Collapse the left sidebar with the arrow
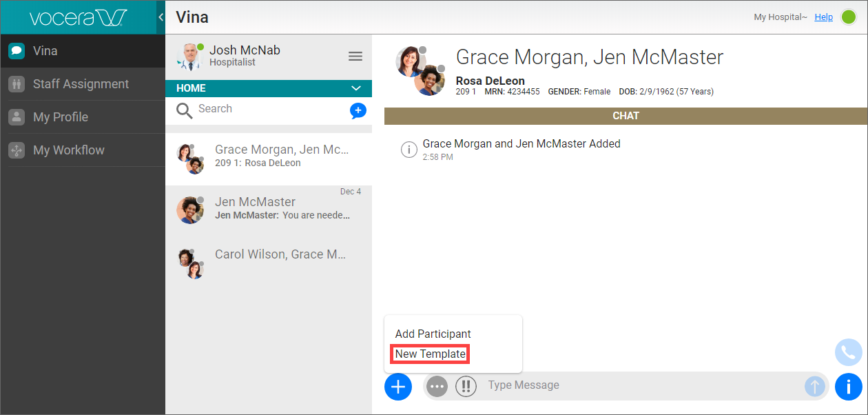This screenshot has width=868, height=415. [x=161, y=17]
